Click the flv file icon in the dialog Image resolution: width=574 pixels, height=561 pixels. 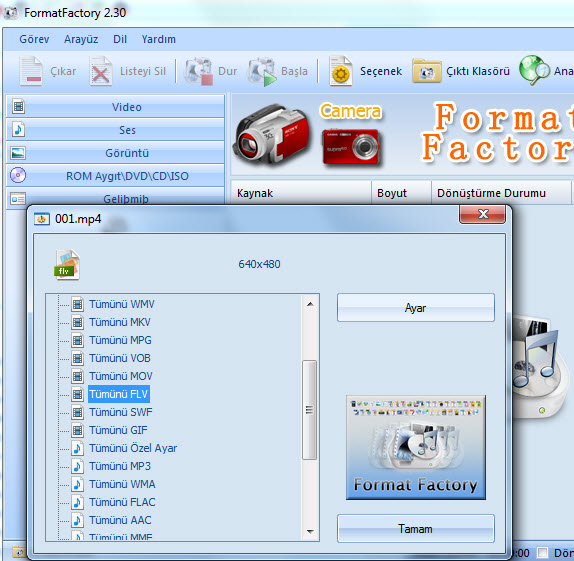tap(67, 264)
